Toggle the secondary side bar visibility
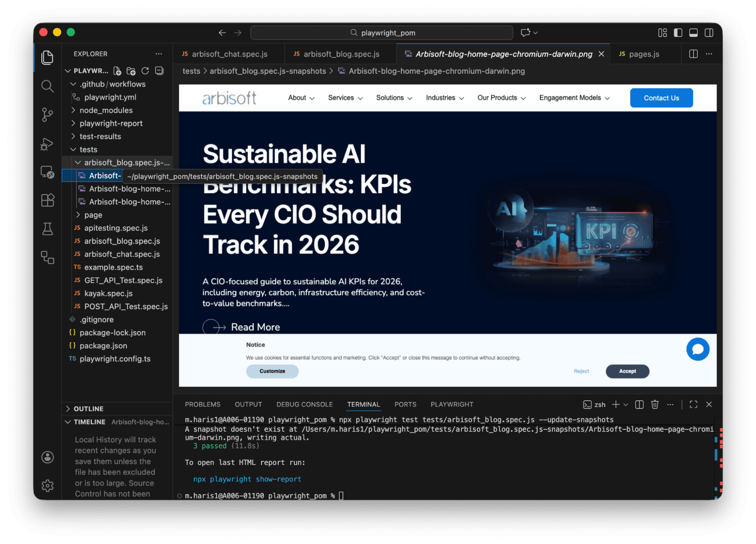Screen dimensions: 756x544 709,33
